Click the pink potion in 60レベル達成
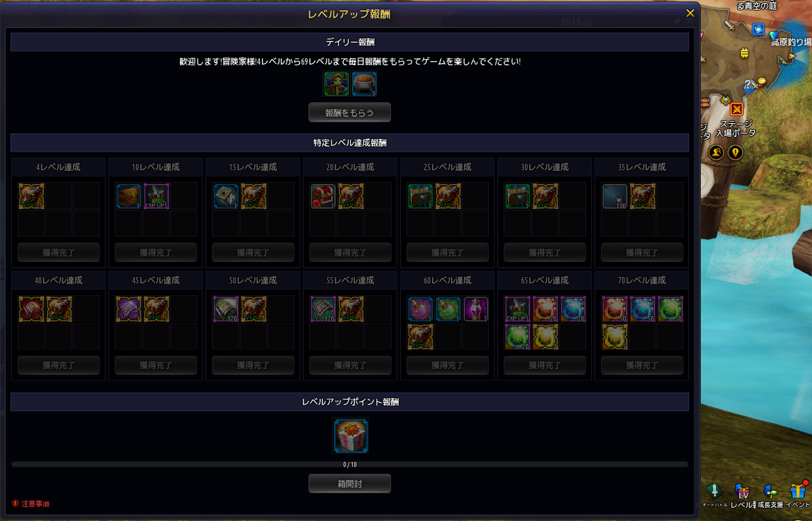 [420, 309]
